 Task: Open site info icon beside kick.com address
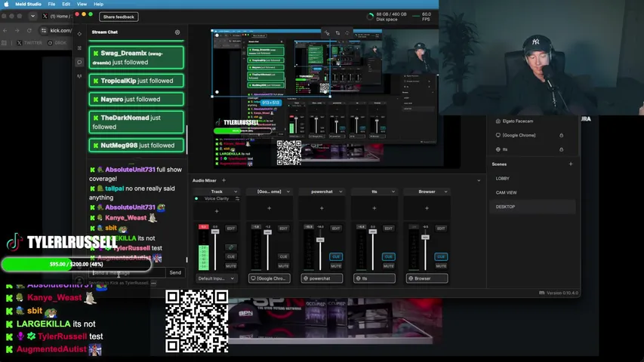[x=44, y=30]
